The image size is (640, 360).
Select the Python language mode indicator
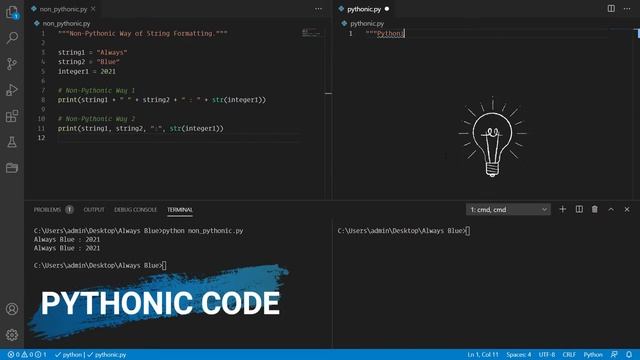593,355
